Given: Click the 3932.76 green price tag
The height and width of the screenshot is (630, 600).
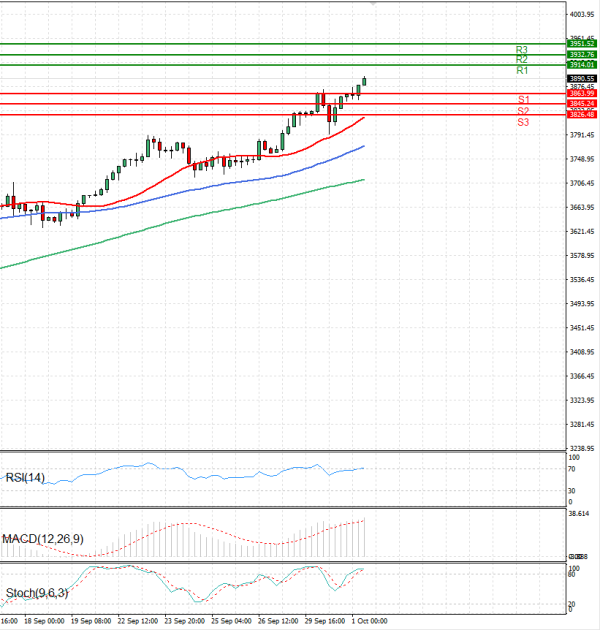Looking at the screenshot, I should pos(581,54).
